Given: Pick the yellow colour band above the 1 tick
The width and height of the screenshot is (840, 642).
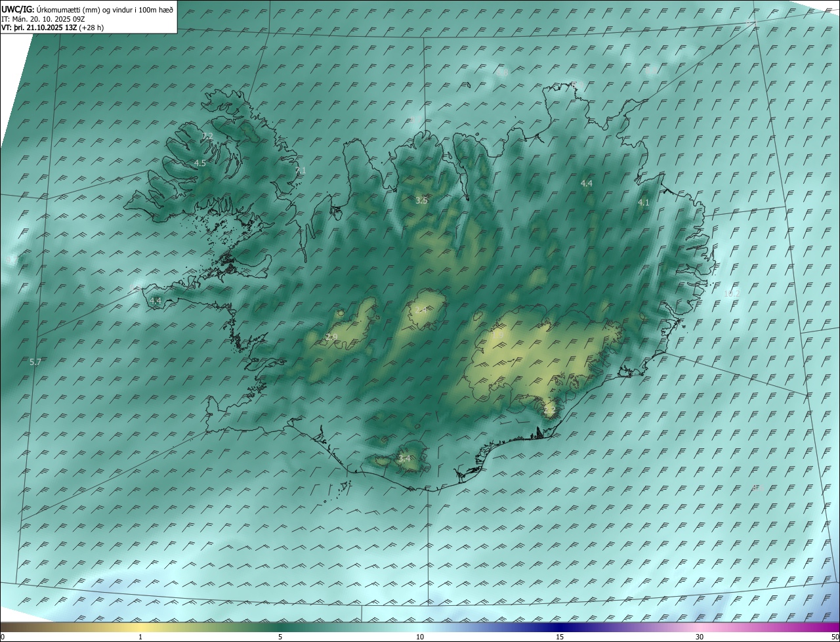Looking at the screenshot, I should point(140,627).
